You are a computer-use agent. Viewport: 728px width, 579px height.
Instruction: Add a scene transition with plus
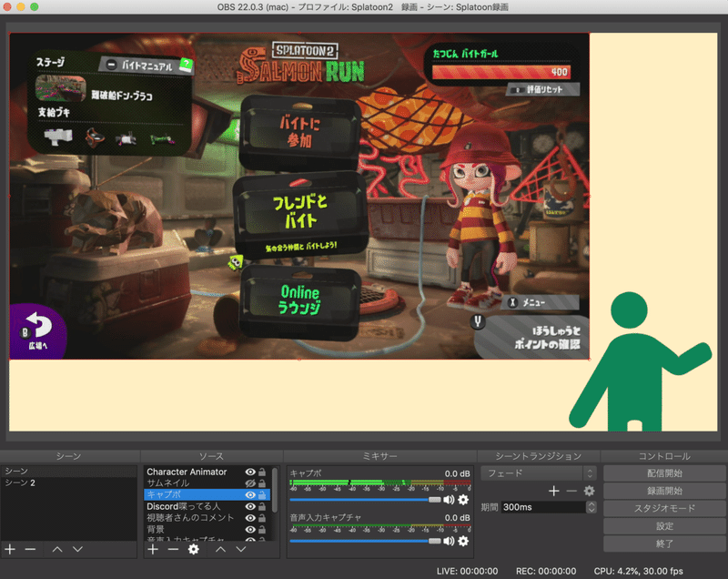click(x=553, y=491)
